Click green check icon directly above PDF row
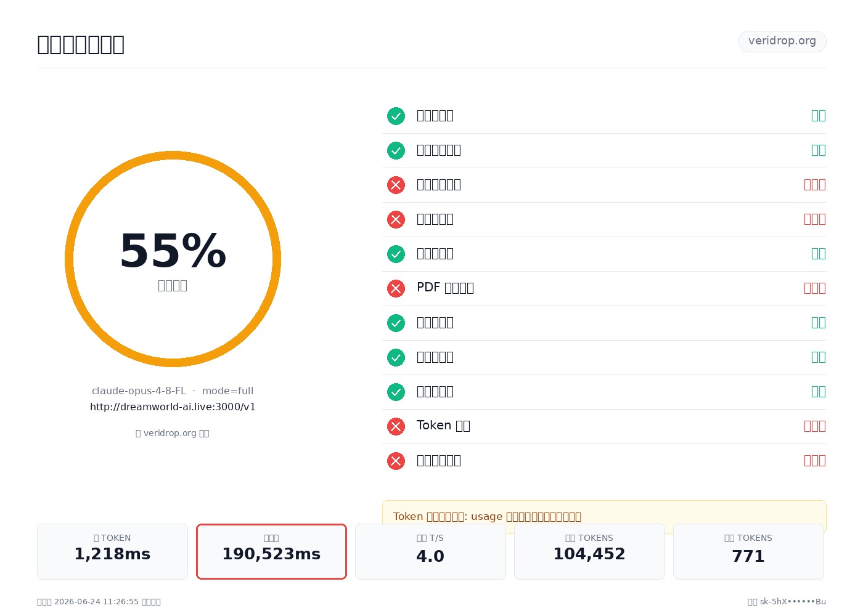The image size is (863, 616). pos(396,254)
